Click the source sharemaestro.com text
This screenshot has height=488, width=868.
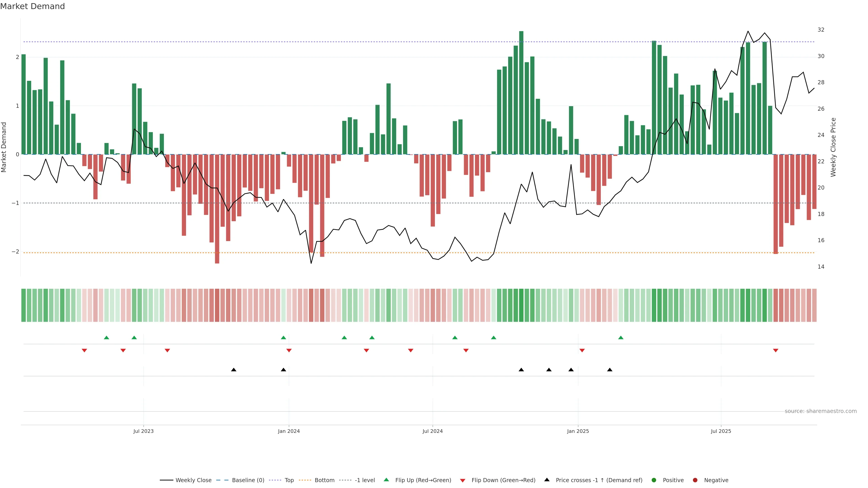coord(821,411)
